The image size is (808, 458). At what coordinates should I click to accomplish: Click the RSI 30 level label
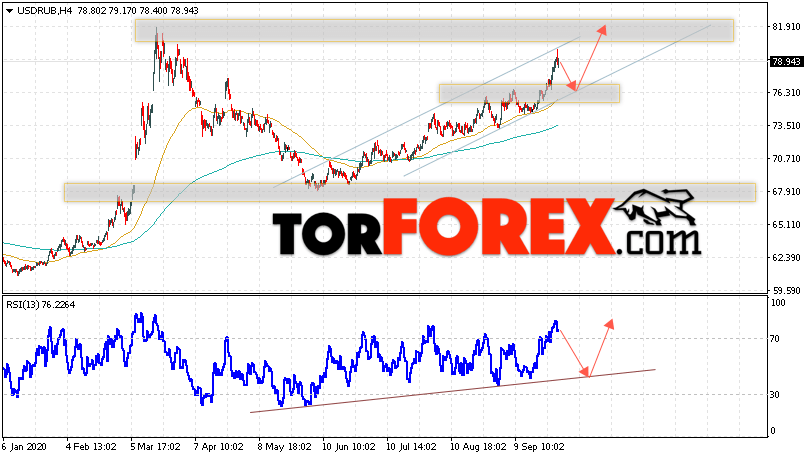(x=775, y=395)
